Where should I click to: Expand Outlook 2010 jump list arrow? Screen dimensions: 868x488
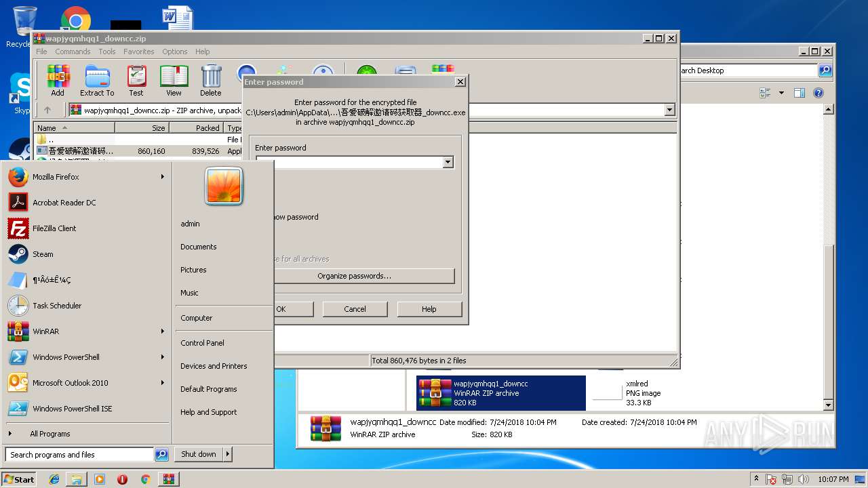coord(163,383)
